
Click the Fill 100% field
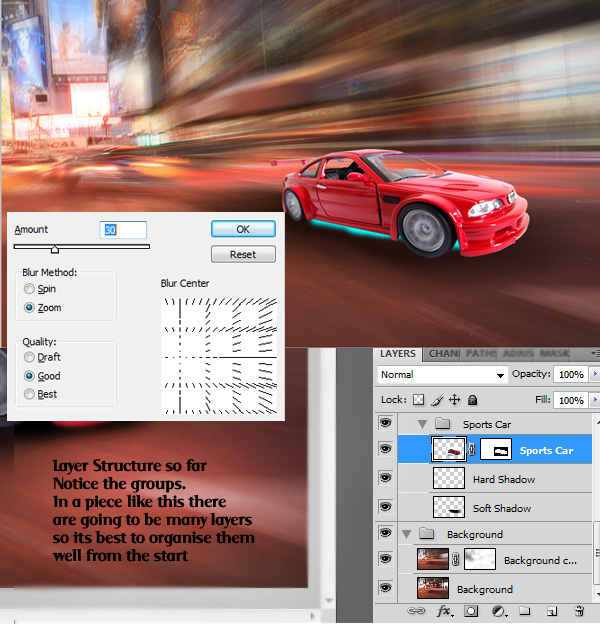pyautogui.click(x=571, y=400)
